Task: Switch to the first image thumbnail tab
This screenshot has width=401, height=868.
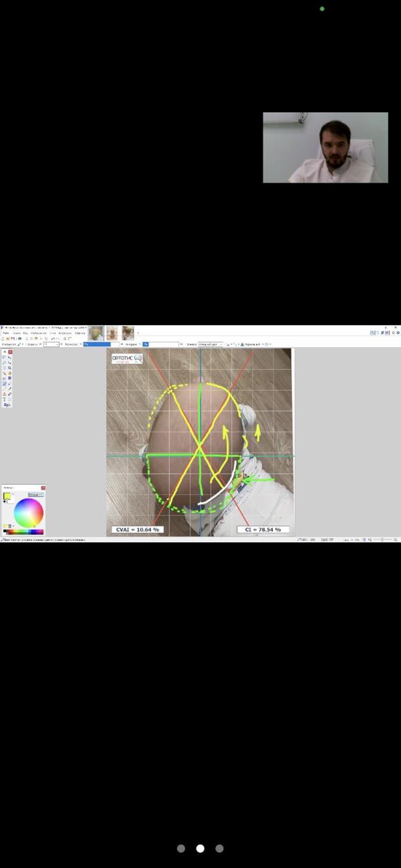Action: click(x=96, y=333)
